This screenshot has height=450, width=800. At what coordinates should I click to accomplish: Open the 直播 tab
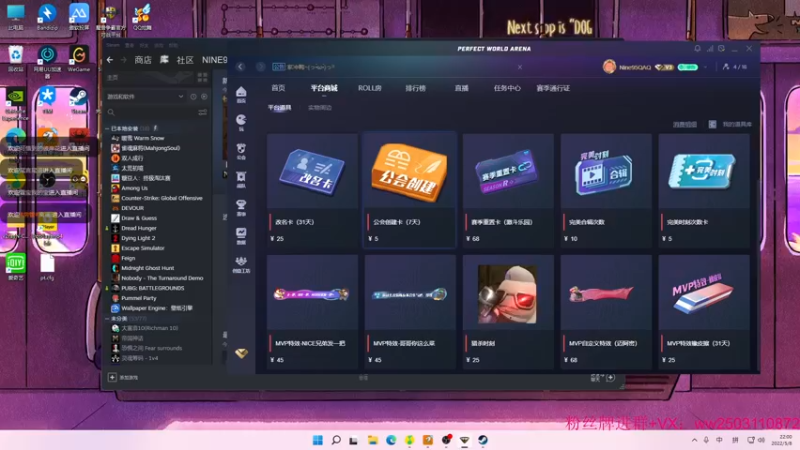(x=461, y=88)
